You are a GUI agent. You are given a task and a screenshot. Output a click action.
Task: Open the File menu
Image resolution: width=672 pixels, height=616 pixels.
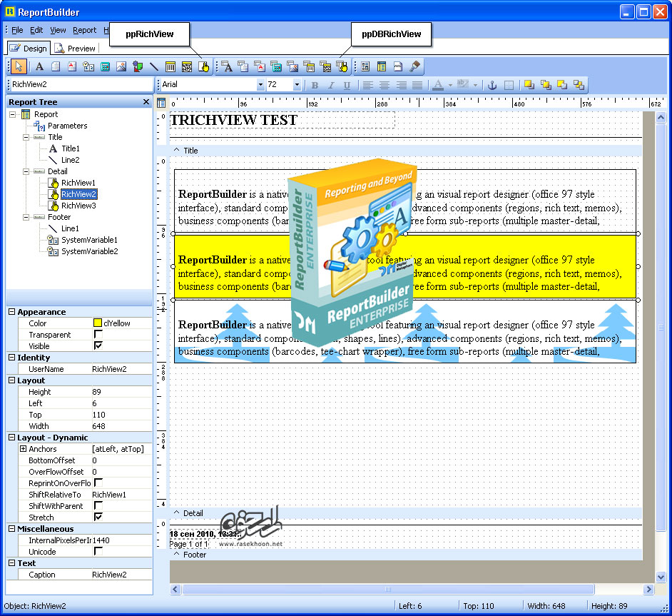click(x=17, y=31)
